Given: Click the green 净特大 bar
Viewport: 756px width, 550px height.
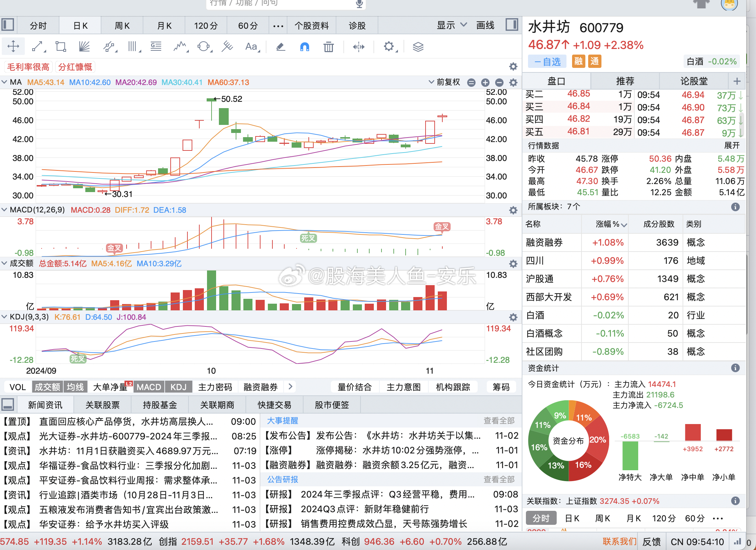Looking at the screenshot, I should pyautogui.click(x=630, y=456).
